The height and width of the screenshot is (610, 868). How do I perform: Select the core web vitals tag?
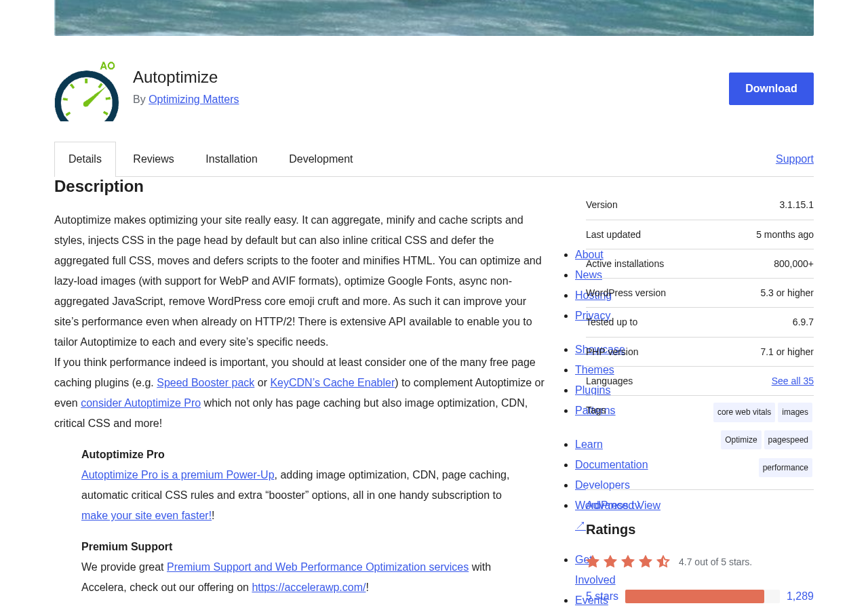[x=744, y=412]
